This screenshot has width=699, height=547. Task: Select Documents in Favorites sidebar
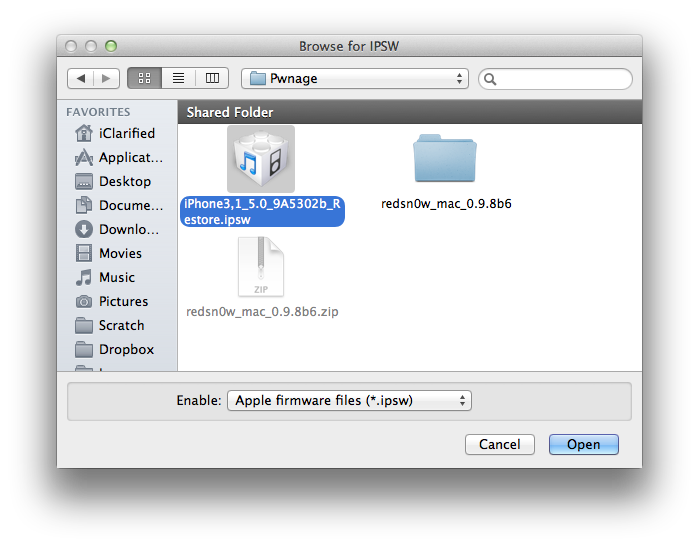(x=119, y=206)
